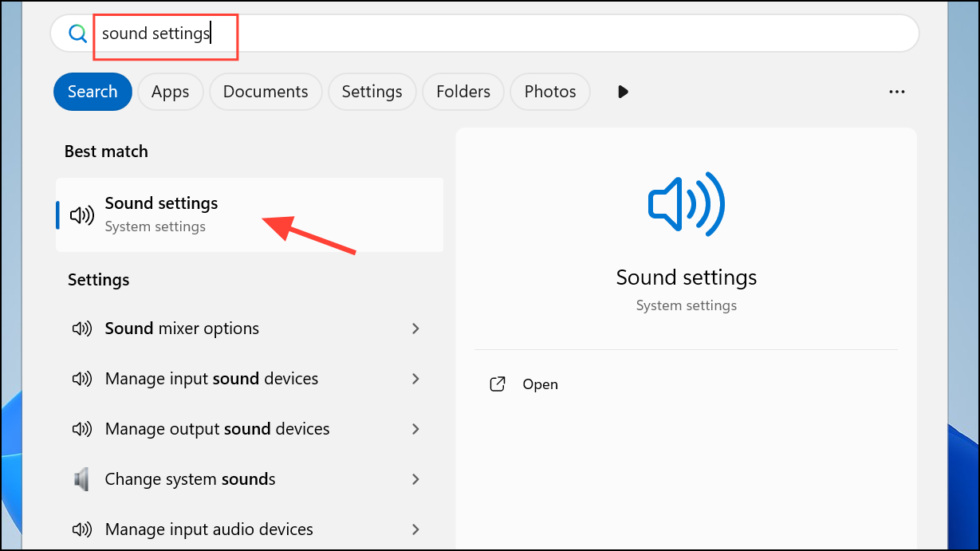Click the search magnifier icon
This screenshot has width=980, height=551.
(x=77, y=33)
